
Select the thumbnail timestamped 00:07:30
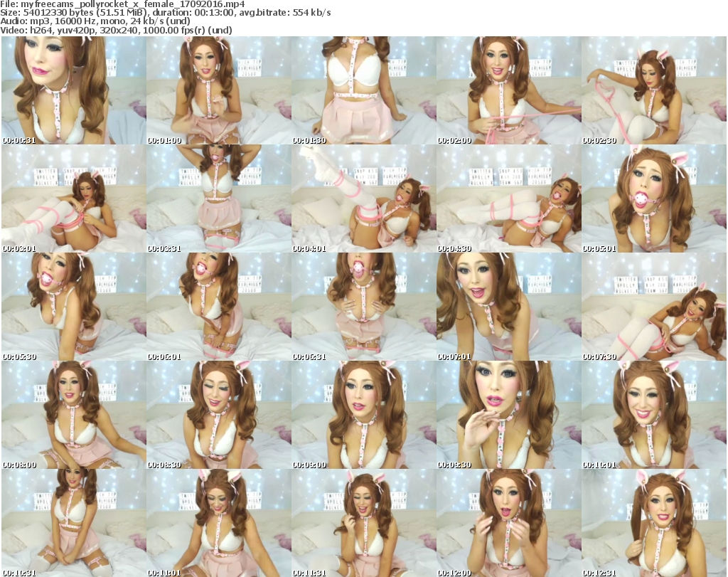pyautogui.click(x=653, y=307)
